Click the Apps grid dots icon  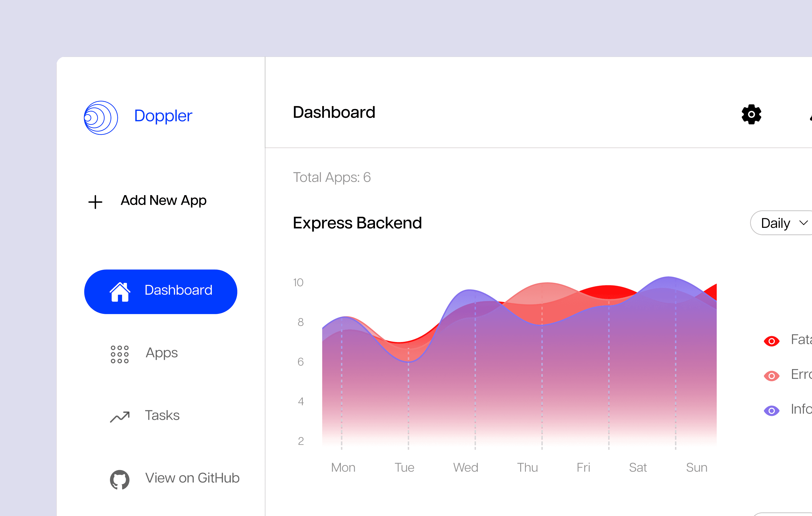tap(120, 354)
